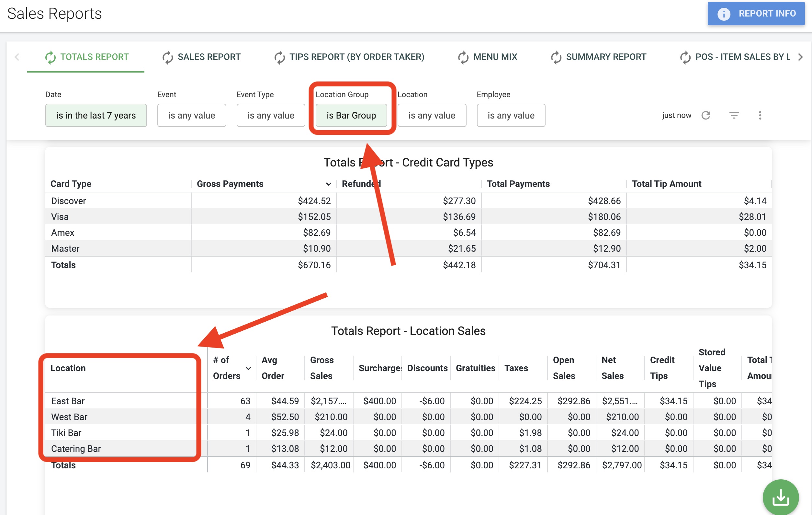This screenshot has width=812, height=515.
Task: Sort by Gross Payments descending arrow
Action: click(x=328, y=184)
